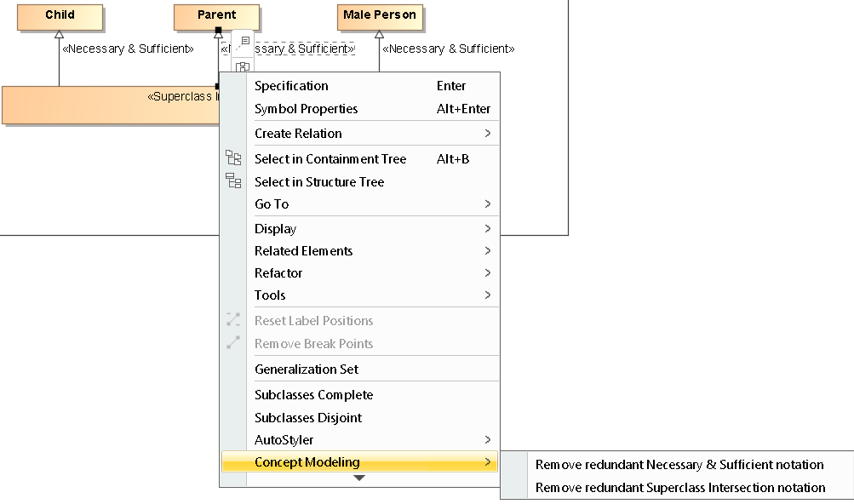Open Specification from the context menu
The width and height of the screenshot is (854, 504).
[291, 86]
